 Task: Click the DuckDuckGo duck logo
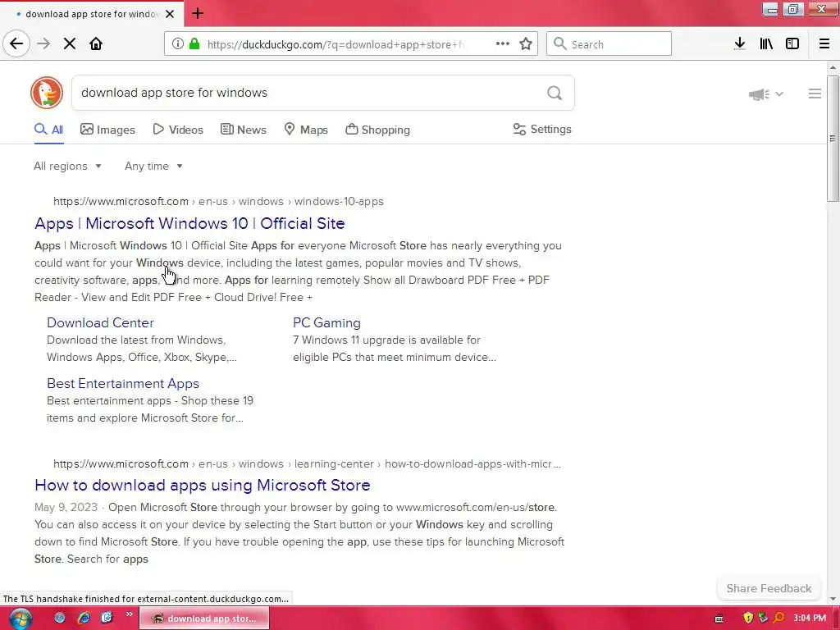pyautogui.click(x=47, y=93)
